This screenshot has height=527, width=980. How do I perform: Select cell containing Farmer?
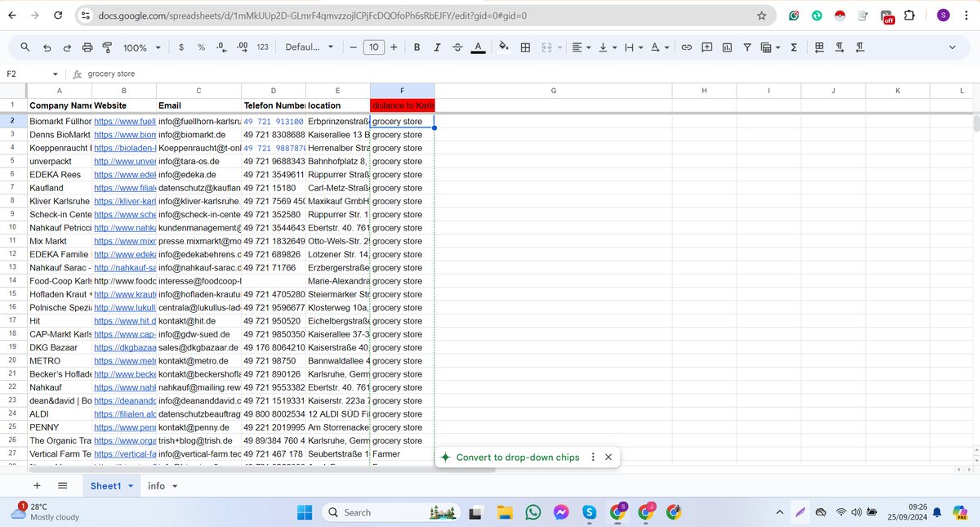(x=402, y=453)
